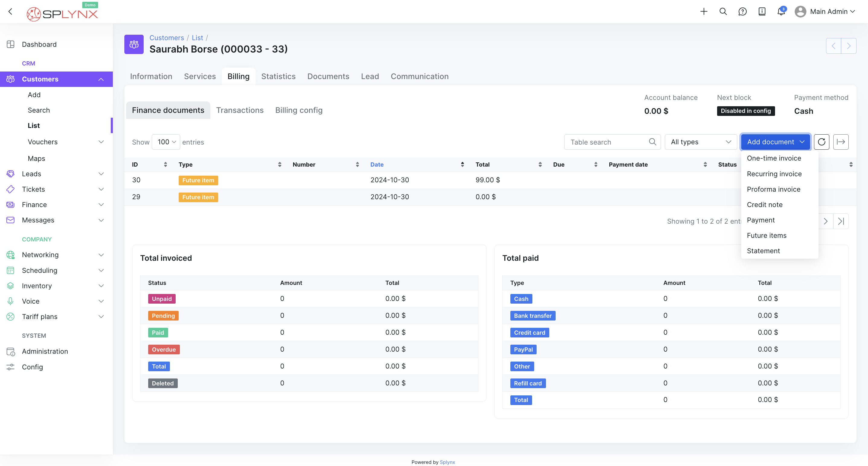Open the info panel icon in header
Screen dimensions: 868x466
click(761, 11)
